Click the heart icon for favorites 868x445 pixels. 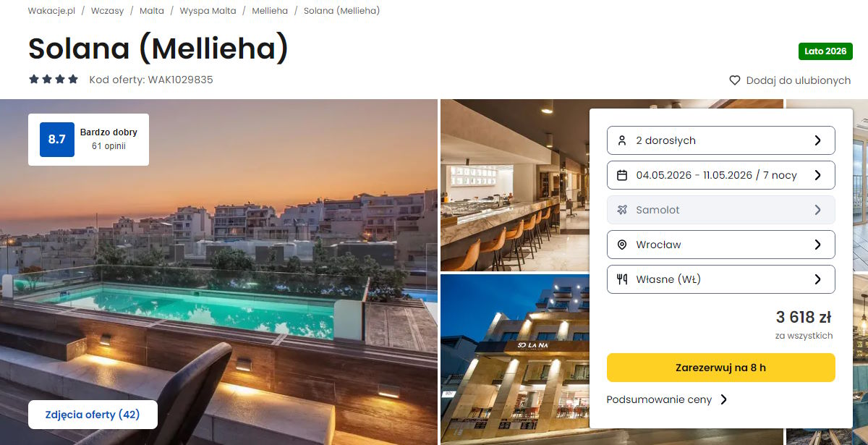click(735, 80)
